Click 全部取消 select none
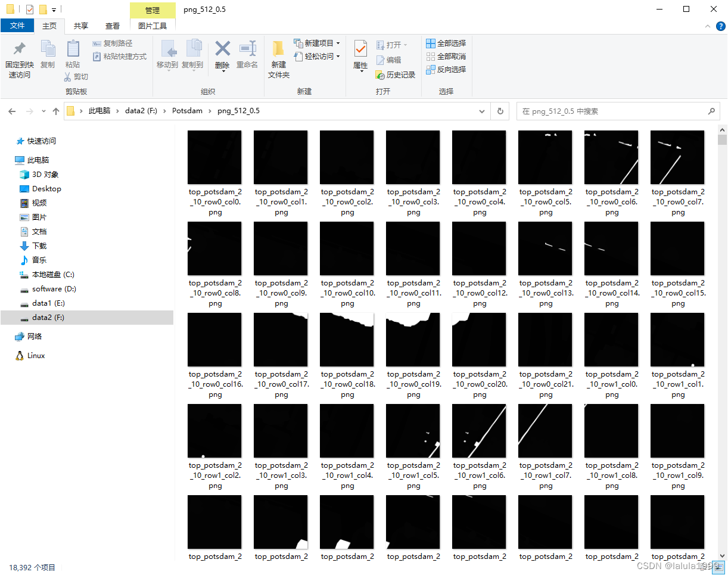 click(446, 57)
